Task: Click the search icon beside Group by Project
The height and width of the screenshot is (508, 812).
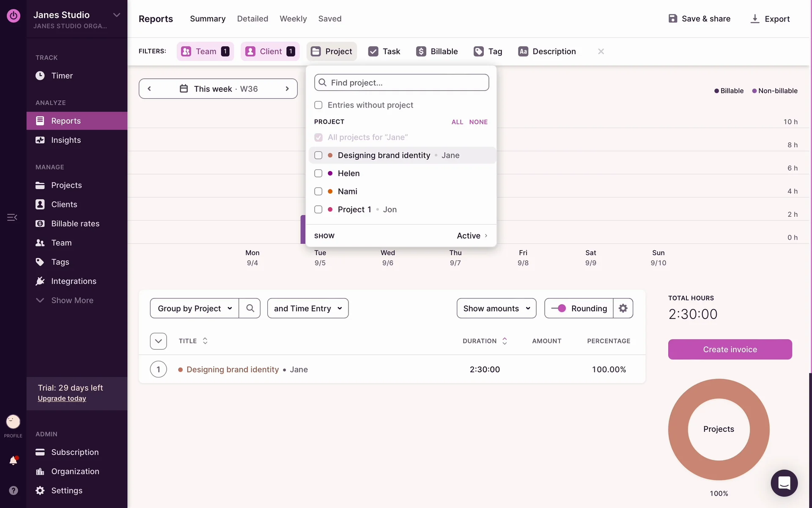Action: (250, 308)
